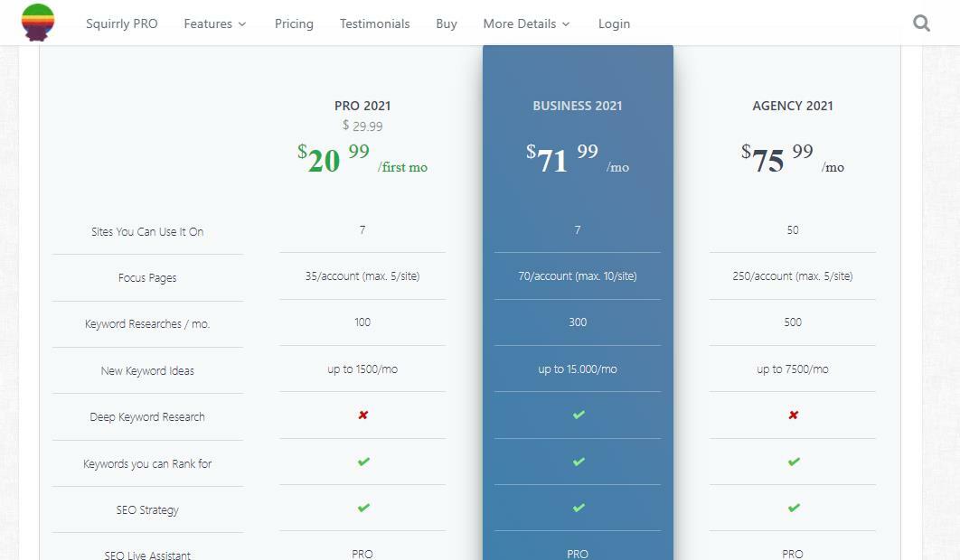Click the 300 keyword researches value
Screen dimensions: 960x560
[578, 322]
